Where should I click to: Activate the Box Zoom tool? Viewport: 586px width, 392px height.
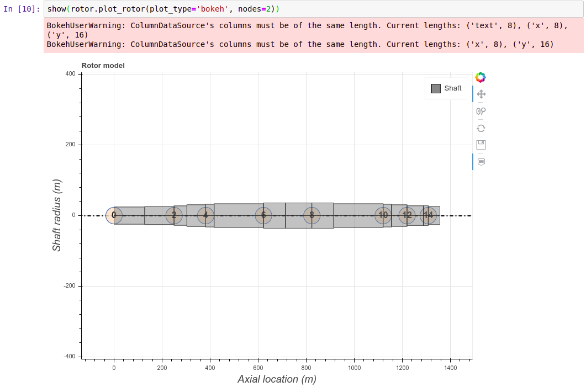point(481,110)
